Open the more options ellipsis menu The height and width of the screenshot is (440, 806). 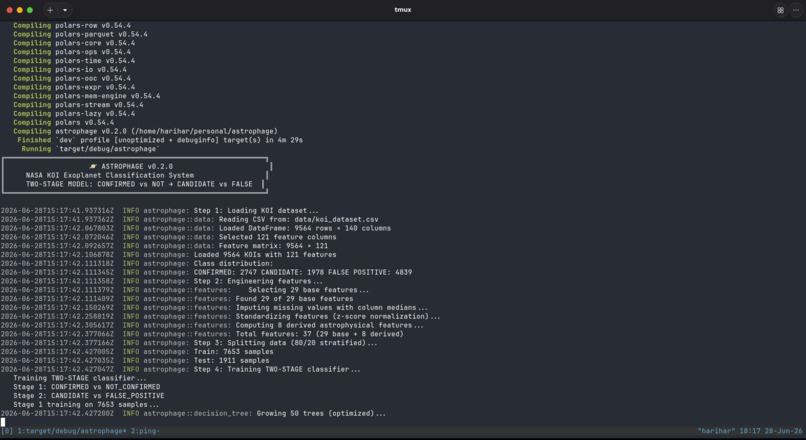[796, 10]
